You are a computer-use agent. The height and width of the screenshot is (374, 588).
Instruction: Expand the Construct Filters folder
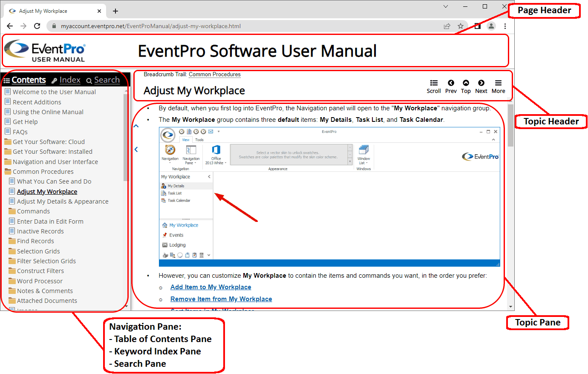[36, 271]
